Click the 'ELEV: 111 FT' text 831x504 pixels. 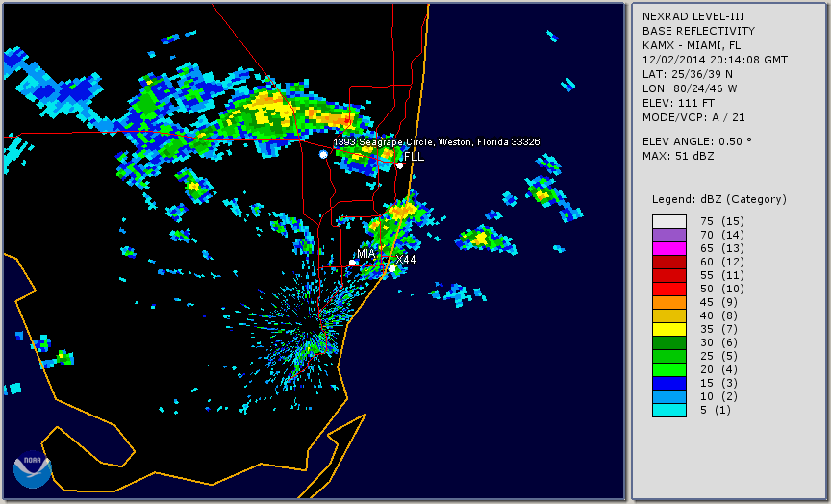[678, 103]
